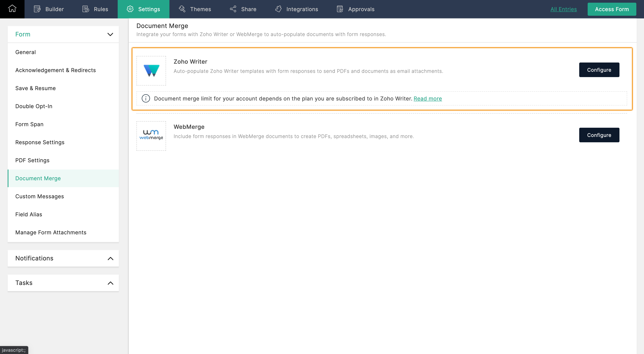Select Document Merge in sidebar
The image size is (644, 354).
tap(63, 178)
